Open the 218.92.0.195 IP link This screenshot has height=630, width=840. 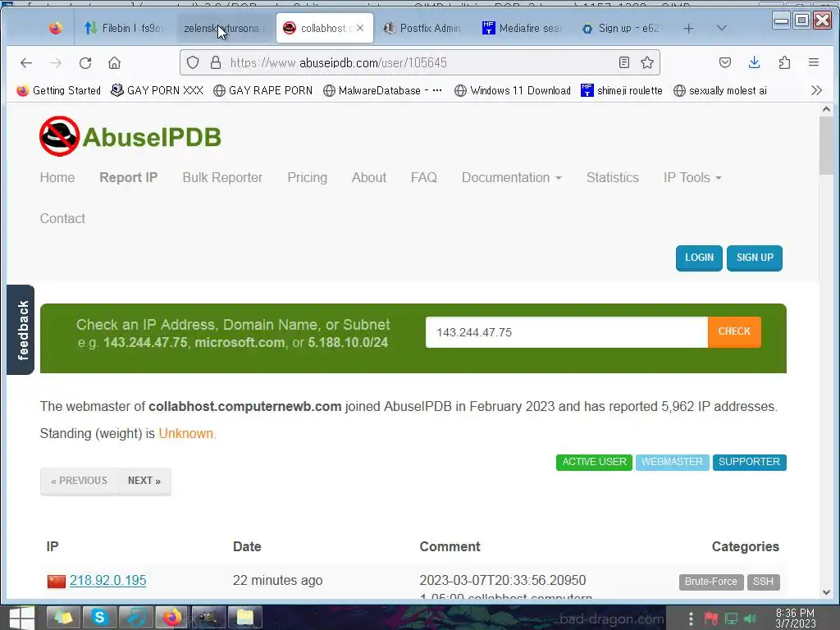107,580
